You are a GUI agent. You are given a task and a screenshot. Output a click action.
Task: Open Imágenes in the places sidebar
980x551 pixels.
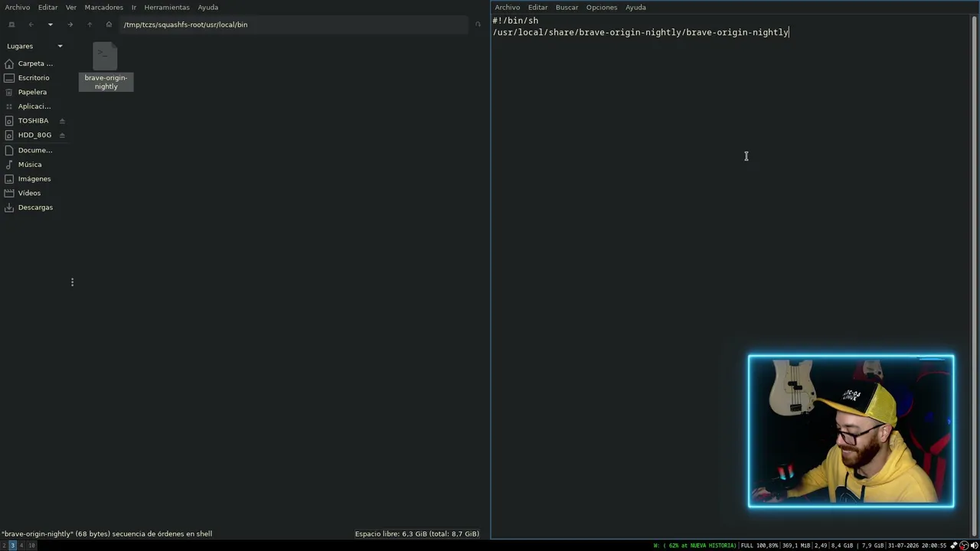(x=34, y=178)
